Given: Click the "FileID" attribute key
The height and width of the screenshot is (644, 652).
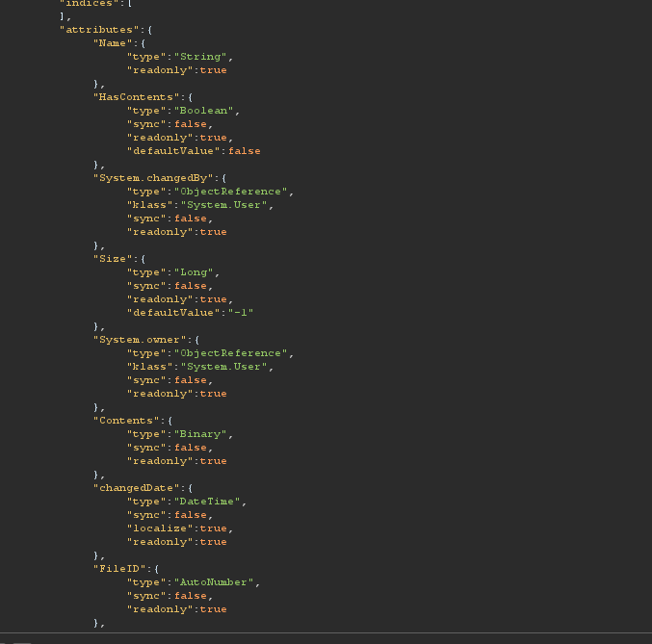Looking at the screenshot, I should (119, 569).
